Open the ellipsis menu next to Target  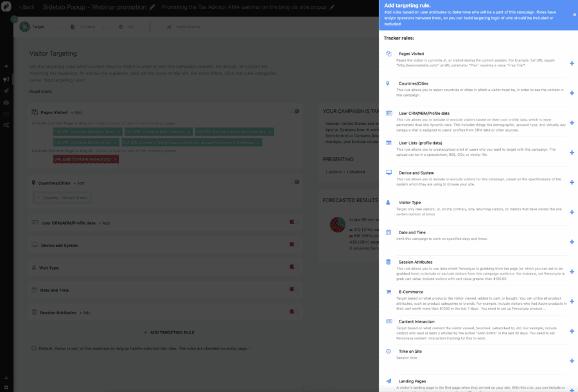pyautogui.click(x=58, y=27)
